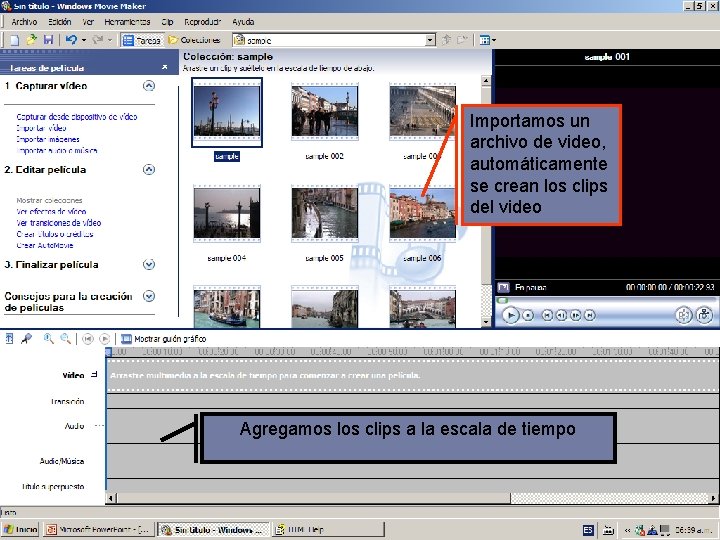Select the sample 004 clip thumbnail
The image size is (720, 540).
227,214
